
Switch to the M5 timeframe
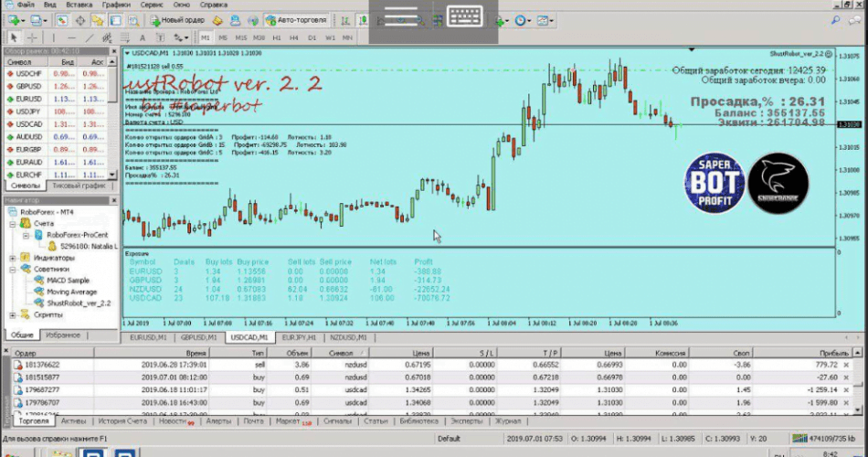coord(224,37)
